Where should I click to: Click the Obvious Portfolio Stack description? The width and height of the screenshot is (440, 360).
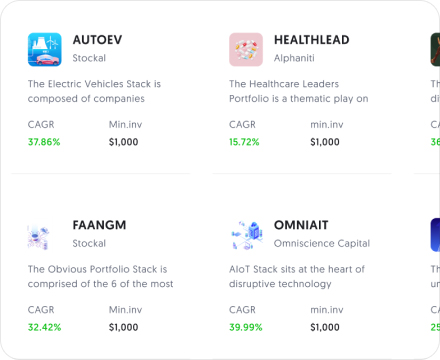pyautogui.click(x=100, y=276)
